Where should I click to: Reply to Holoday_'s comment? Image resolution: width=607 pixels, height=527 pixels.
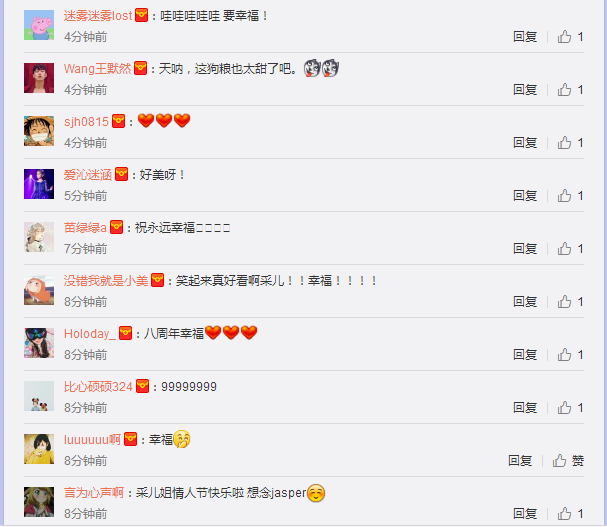[x=525, y=355]
